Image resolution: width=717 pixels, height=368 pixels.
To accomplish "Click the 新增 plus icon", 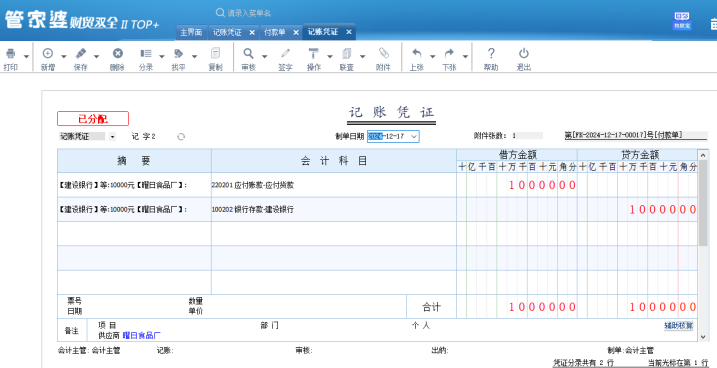I will [x=48, y=53].
